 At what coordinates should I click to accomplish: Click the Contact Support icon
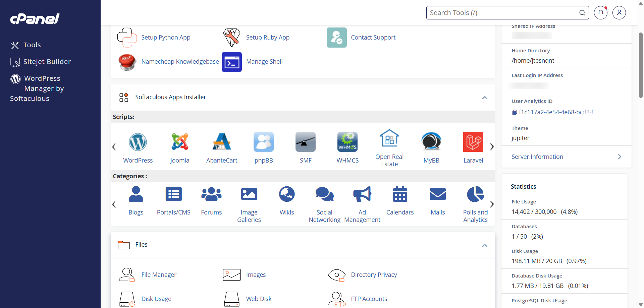point(337,38)
